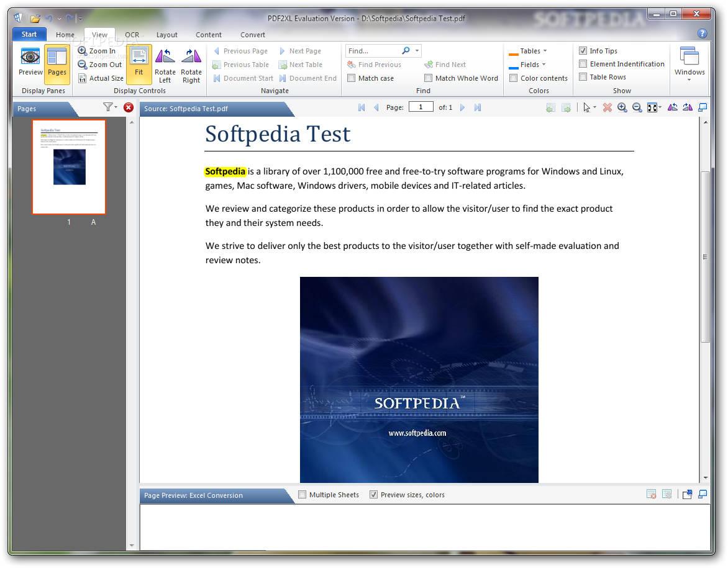The width and height of the screenshot is (728, 568).
Task: Open the help question mark icon
Action: [702, 34]
